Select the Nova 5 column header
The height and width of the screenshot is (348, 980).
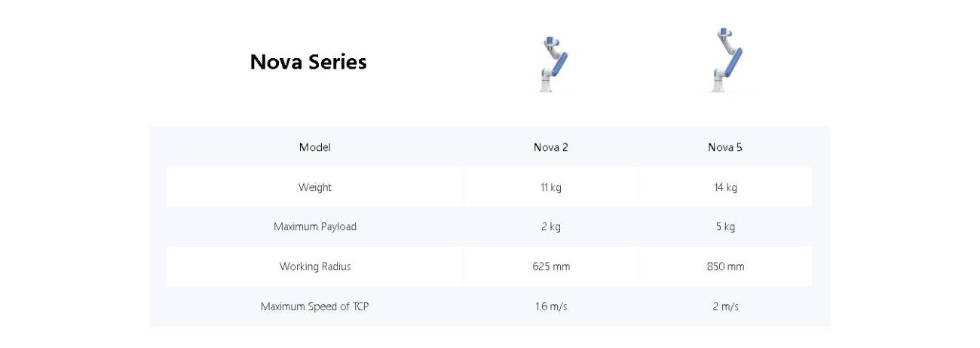coord(725,147)
